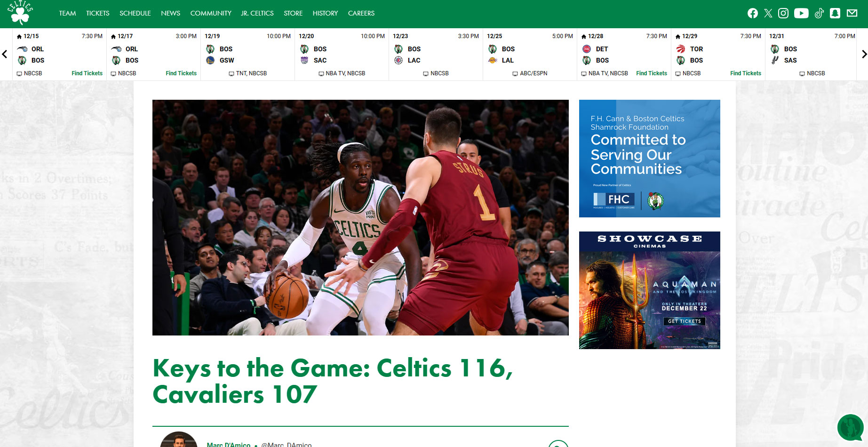Click the Snapchat icon in header
This screenshot has height=447, width=868.
(x=835, y=13)
